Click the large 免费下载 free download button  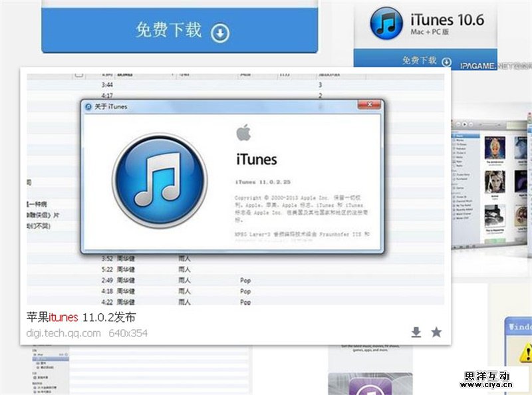click(x=180, y=31)
